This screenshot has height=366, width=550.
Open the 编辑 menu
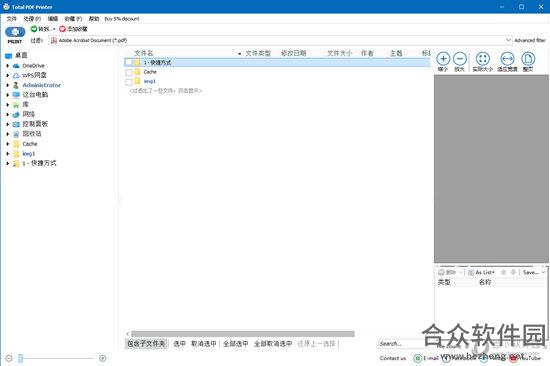pos(53,19)
